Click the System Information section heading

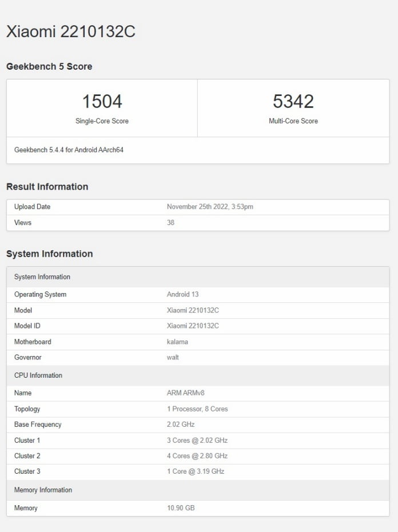(x=49, y=254)
